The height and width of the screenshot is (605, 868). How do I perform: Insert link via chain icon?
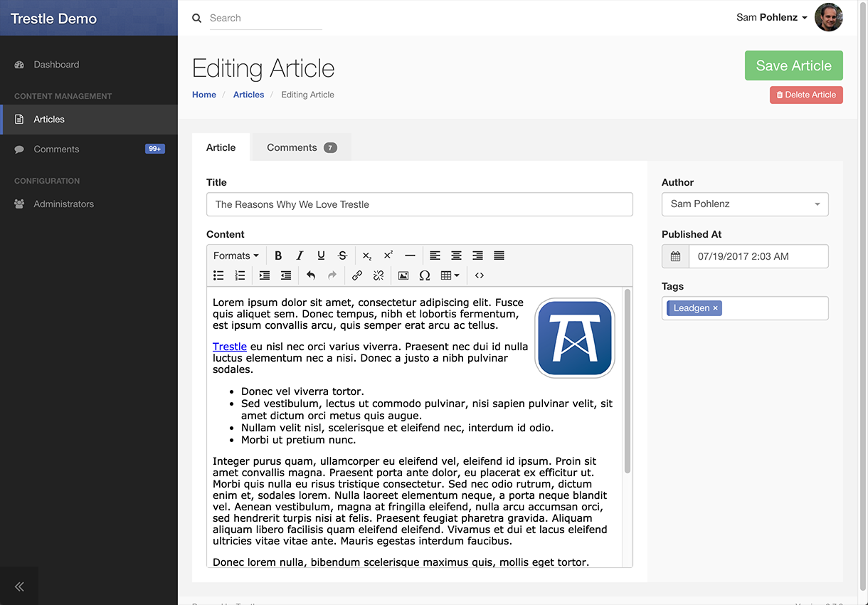357,275
